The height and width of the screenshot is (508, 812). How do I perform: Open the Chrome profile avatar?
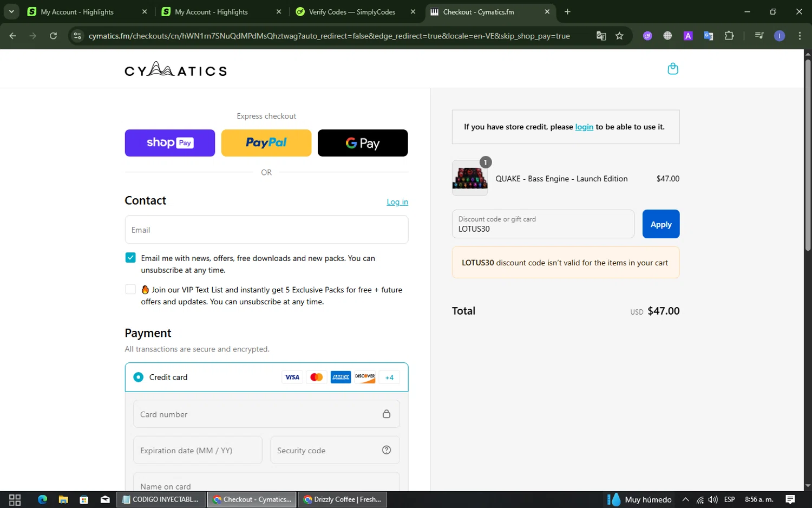[x=780, y=36]
